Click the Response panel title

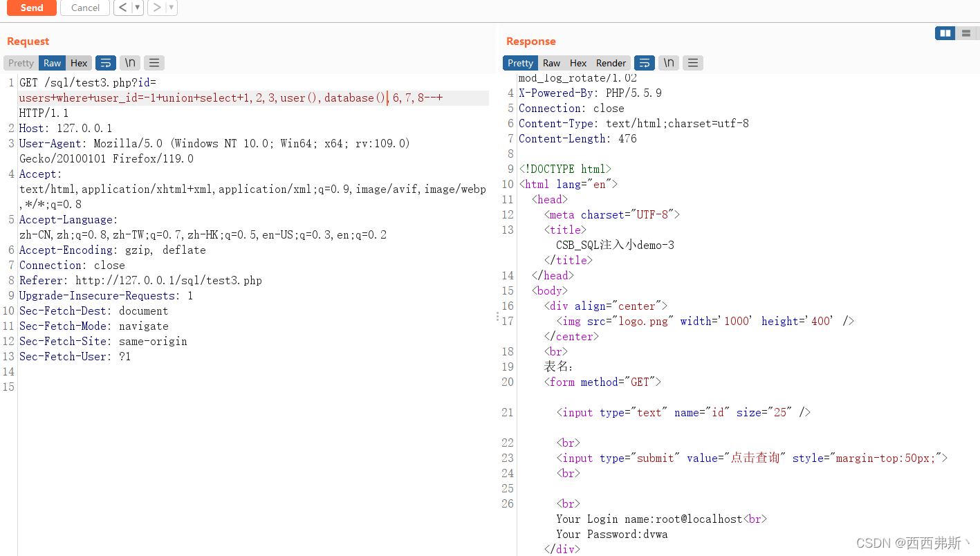pyautogui.click(x=530, y=41)
